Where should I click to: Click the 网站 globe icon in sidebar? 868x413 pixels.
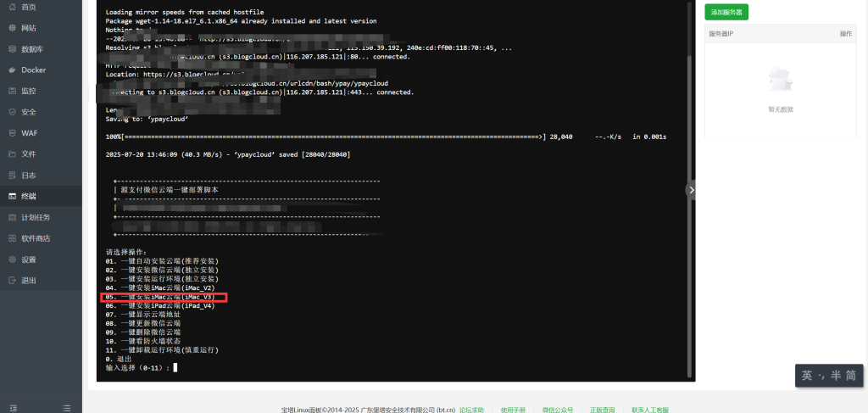12,28
